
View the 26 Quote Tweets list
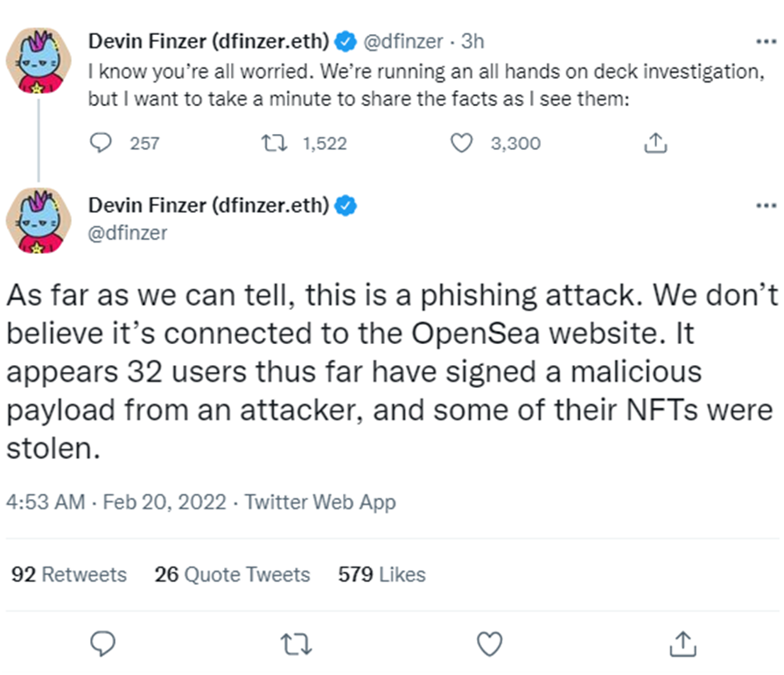[x=232, y=574]
